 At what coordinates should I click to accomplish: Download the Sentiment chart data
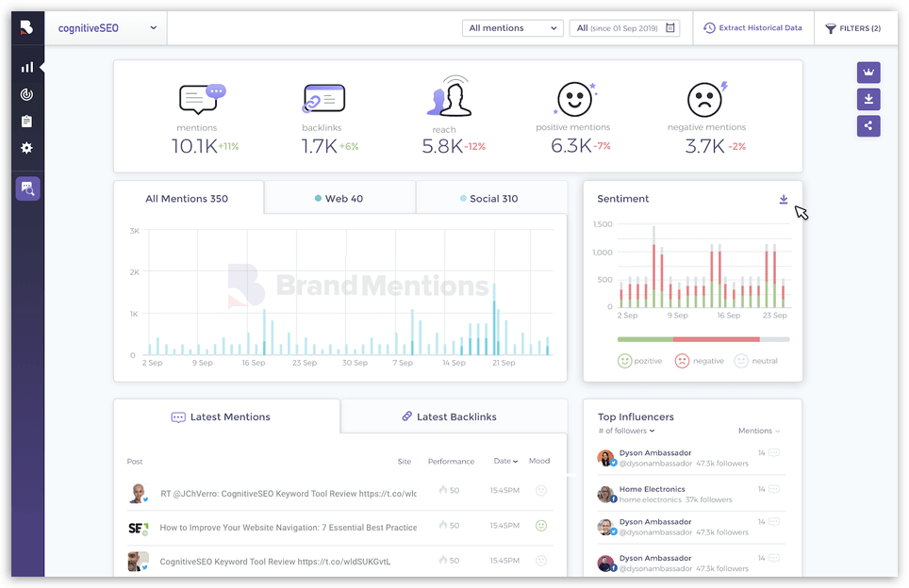click(x=783, y=199)
